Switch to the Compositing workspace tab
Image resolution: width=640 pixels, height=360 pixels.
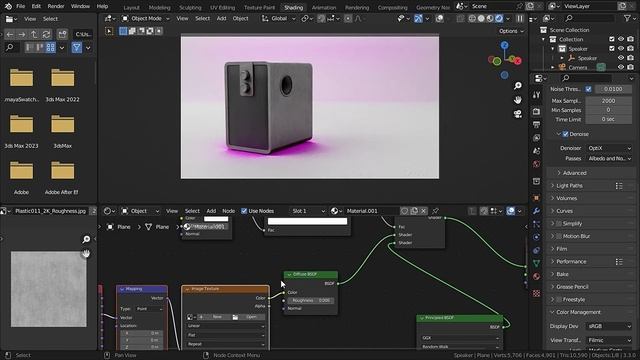[x=392, y=7]
